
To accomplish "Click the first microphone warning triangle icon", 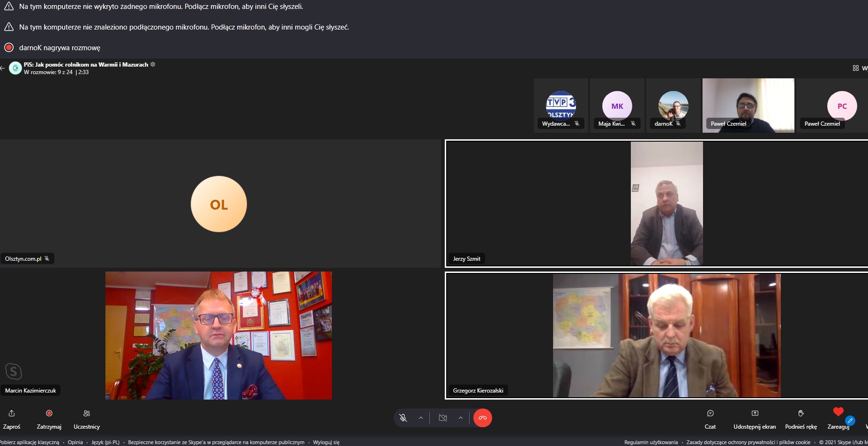I will tap(9, 6).
